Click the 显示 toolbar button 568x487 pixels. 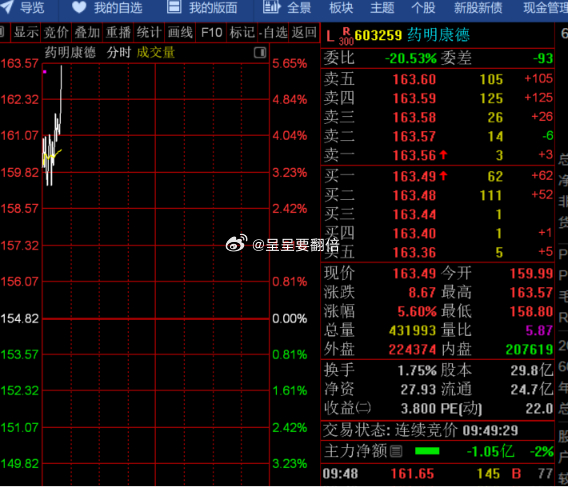coord(26,33)
